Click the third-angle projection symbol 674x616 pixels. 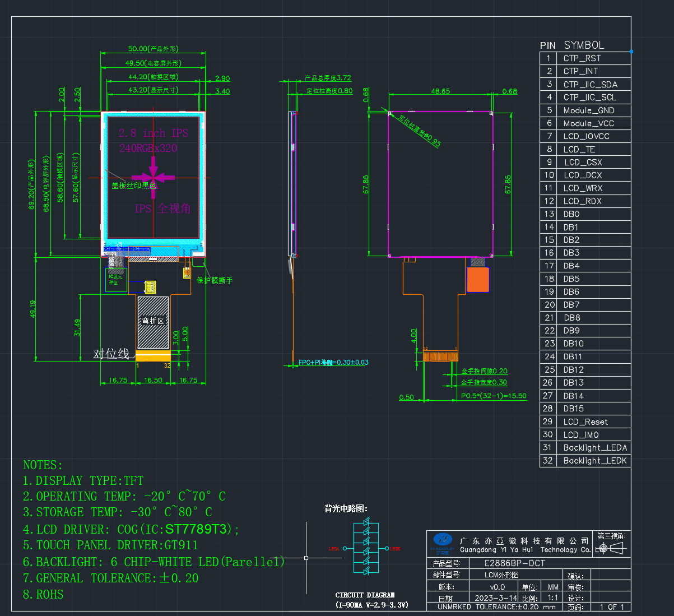click(611, 548)
